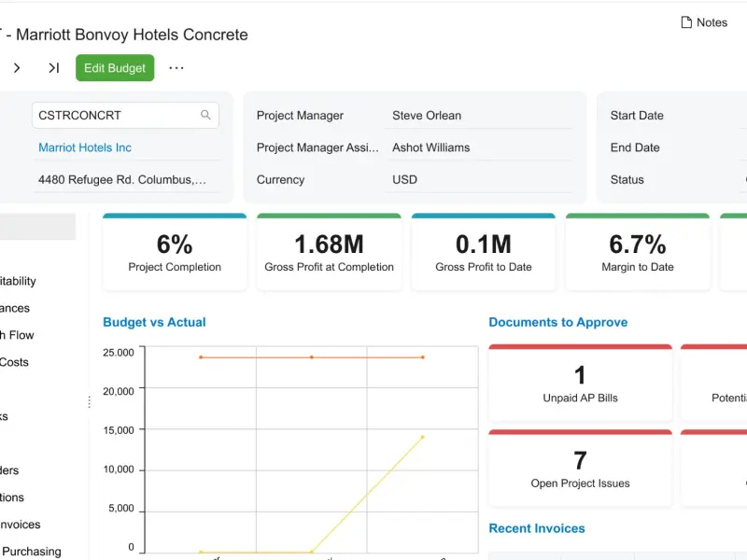Click the 4480 Refugee Rd. Columbus address

(x=122, y=179)
